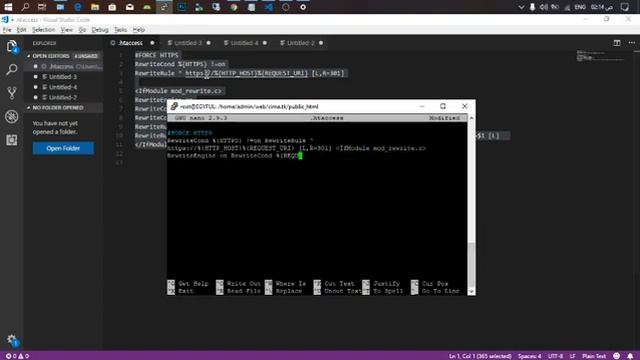Click the PuTTY terminal vertical scrollbar

pos(471,204)
